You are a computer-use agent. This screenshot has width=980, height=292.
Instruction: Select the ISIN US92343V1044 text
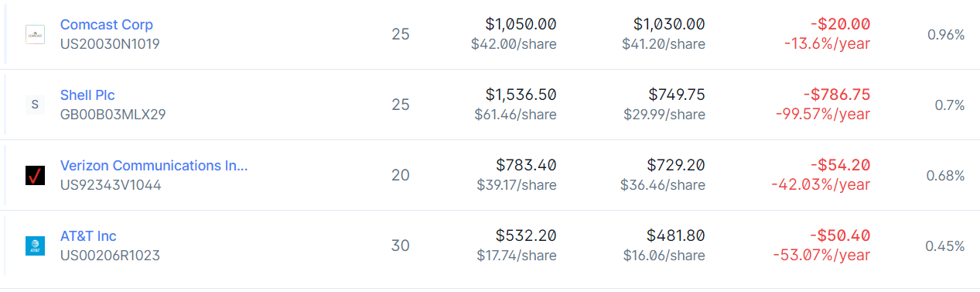pyautogui.click(x=111, y=185)
